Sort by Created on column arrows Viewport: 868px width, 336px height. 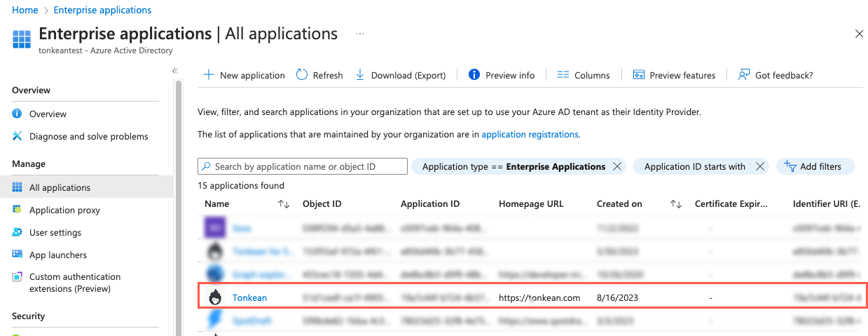click(676, 204)
